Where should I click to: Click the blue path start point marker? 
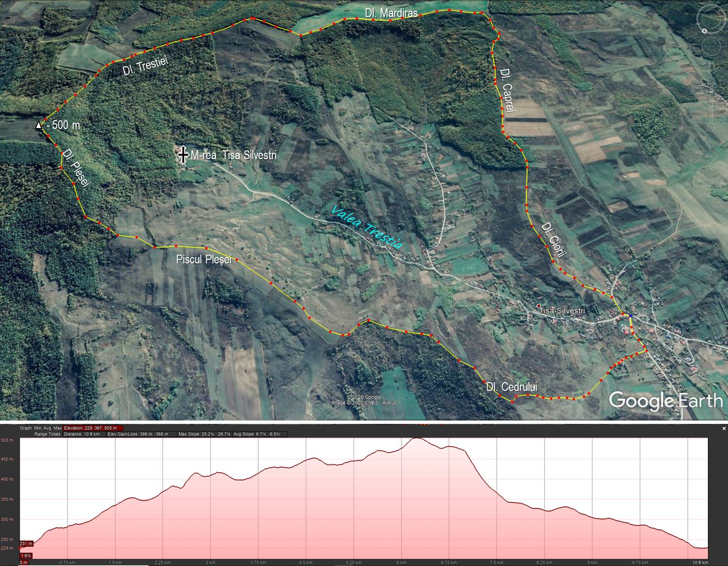[x=630, y=316]
